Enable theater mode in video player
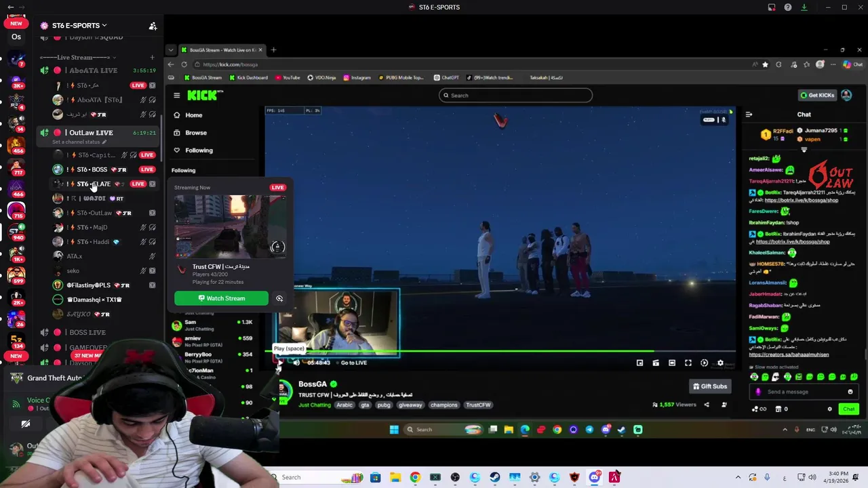Image resolution: width=868 pixels, height=488 pixels. pos(671,363)
